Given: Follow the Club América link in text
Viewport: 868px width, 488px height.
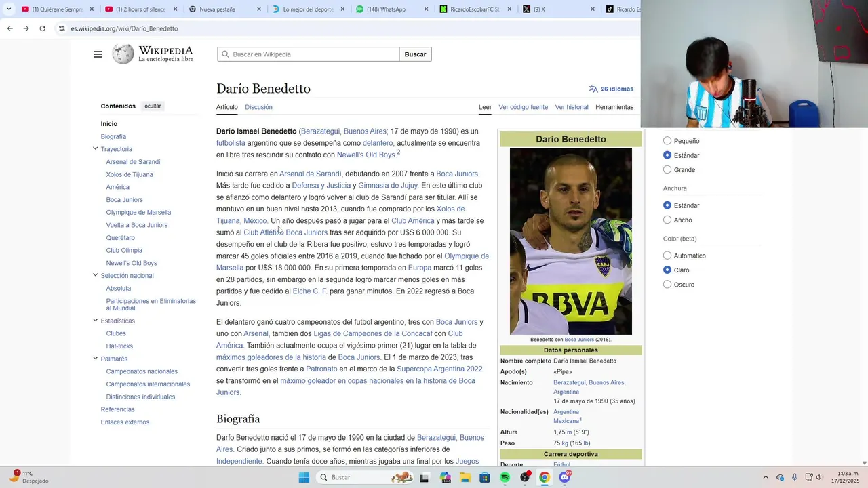Looking at the screenshot, I should click(412, 221).
